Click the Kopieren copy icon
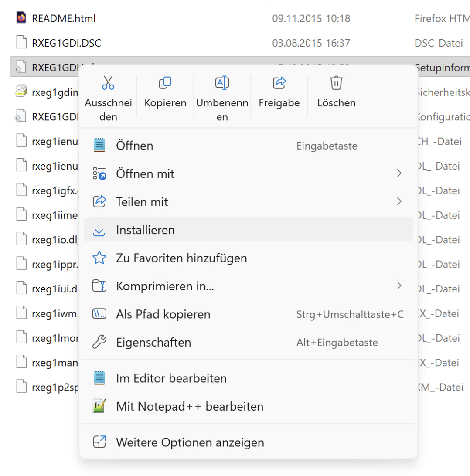The height and width of the screenshot is (476, 470). click(165, 83)
